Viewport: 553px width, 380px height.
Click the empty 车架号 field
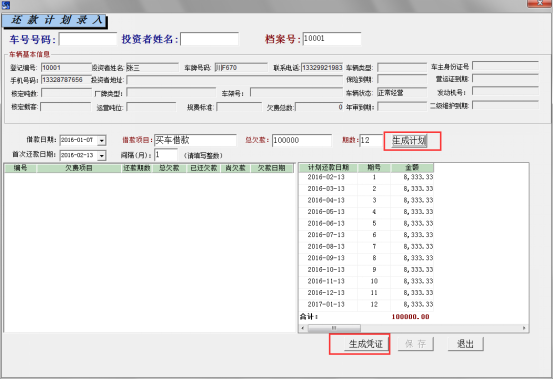pos(296,93)
